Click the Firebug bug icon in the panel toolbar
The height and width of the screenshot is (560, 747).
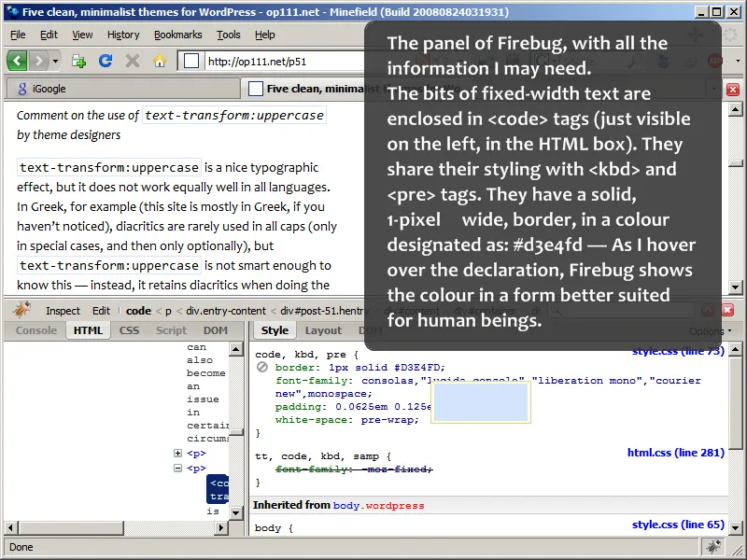pyautogui.click(x=21, y=310)
